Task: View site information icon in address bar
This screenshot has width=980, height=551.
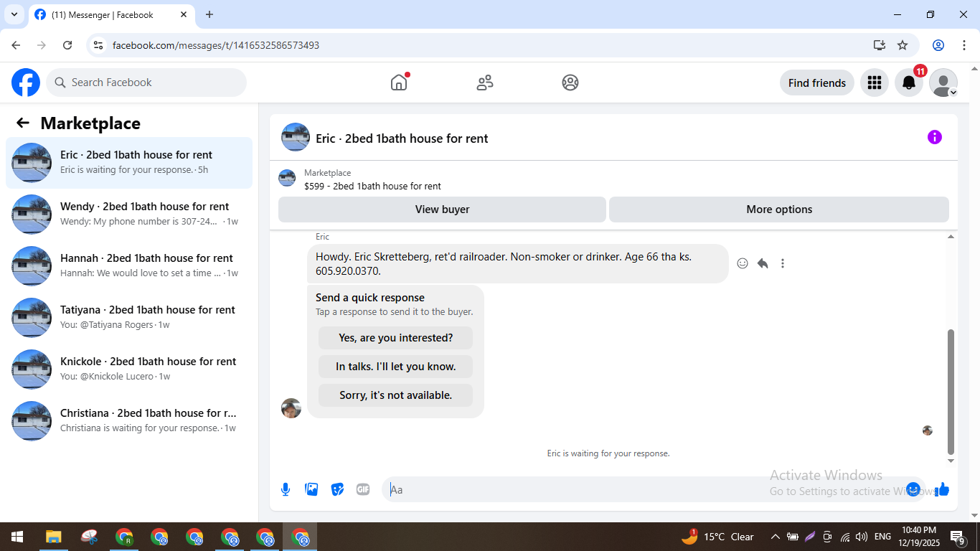Action: 99,45
